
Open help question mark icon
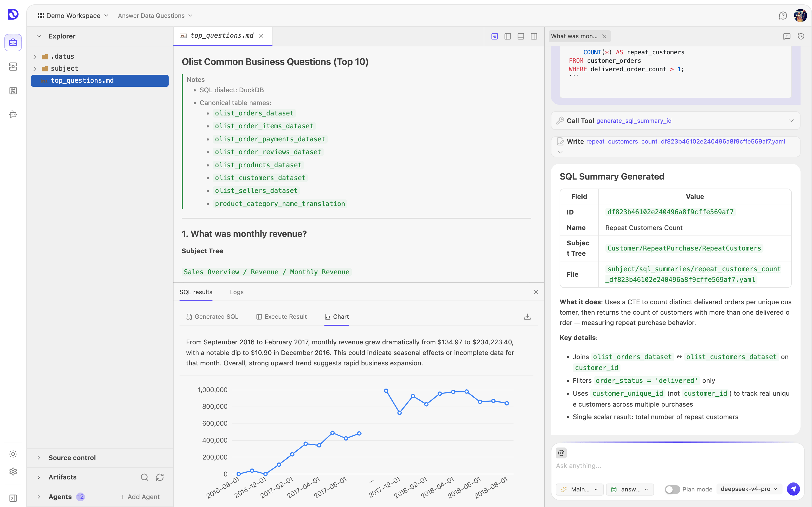[783, 16]
